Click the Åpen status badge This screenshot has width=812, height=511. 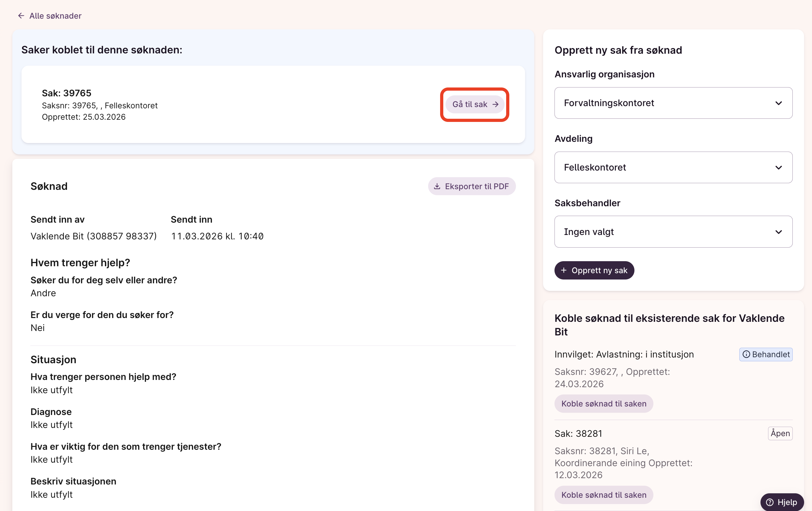pyautogui.click(x=780, y=434)
